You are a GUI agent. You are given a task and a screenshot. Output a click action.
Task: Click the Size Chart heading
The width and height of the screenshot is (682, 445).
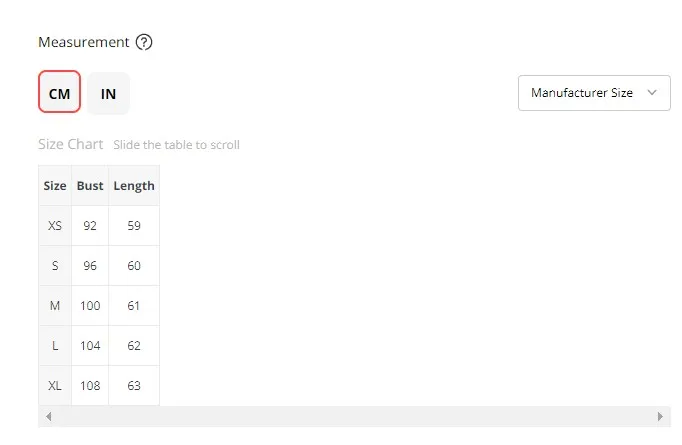pyautogui.click(x=70, y=144)
